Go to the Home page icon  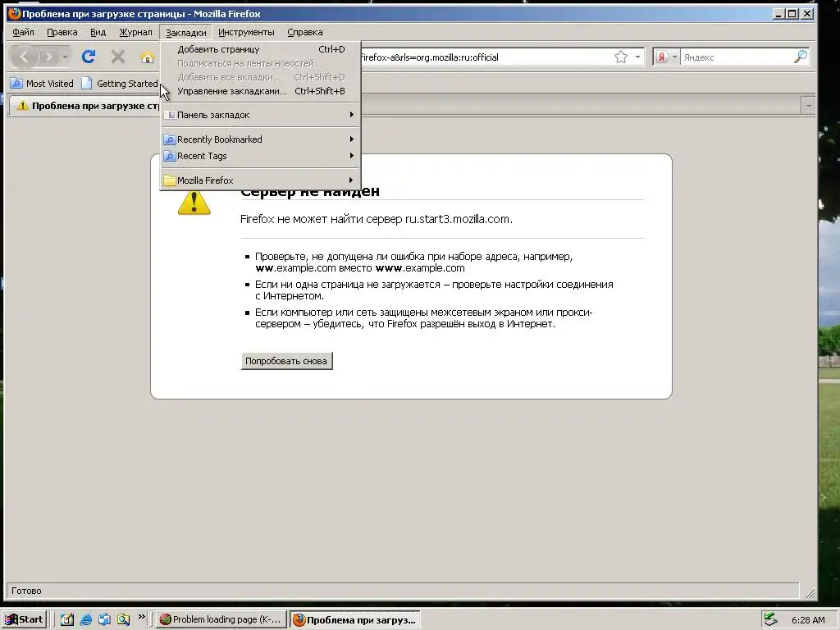148,57
